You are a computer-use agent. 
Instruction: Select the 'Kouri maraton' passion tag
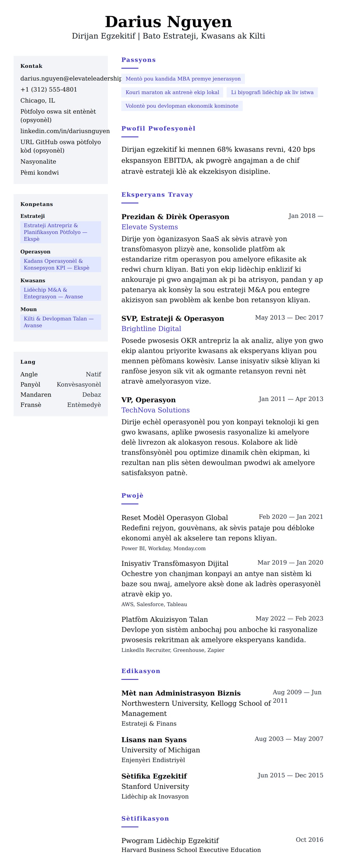click(x=172, y=92)
